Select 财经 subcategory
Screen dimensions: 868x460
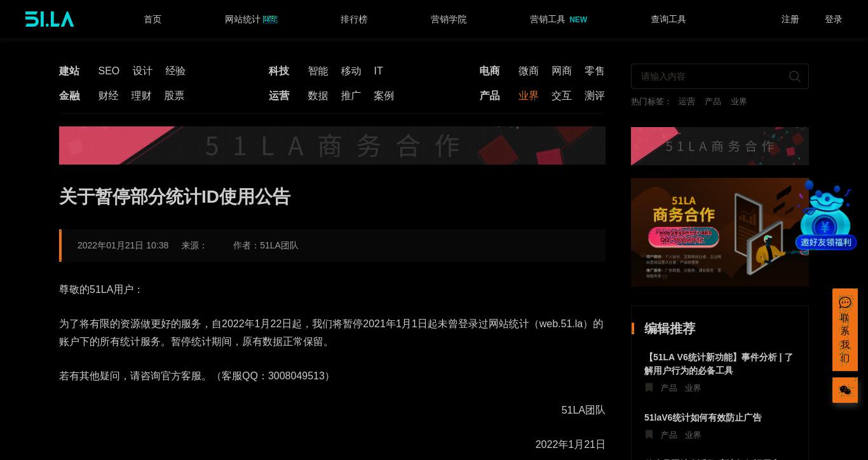[x=108, y=96]
